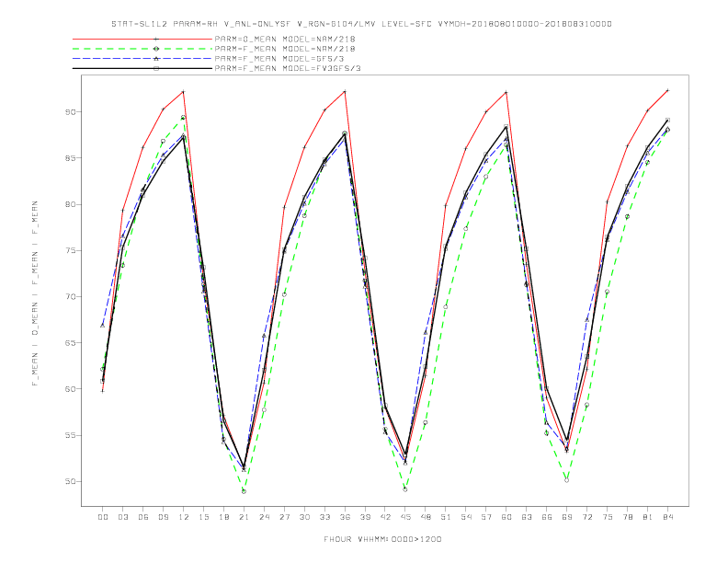
Task: Click x-axis forecast hour label 57
Action: pos(486,517)
